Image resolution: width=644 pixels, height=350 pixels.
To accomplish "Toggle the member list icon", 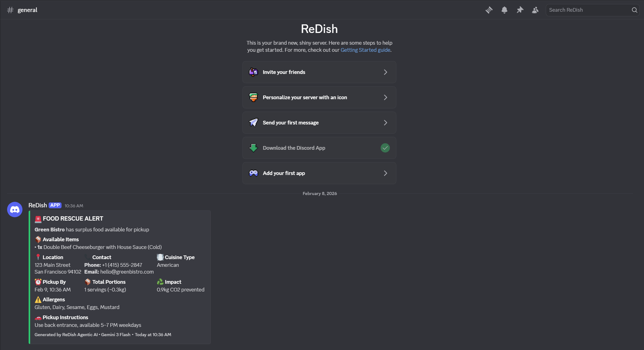I will [535, 10].
